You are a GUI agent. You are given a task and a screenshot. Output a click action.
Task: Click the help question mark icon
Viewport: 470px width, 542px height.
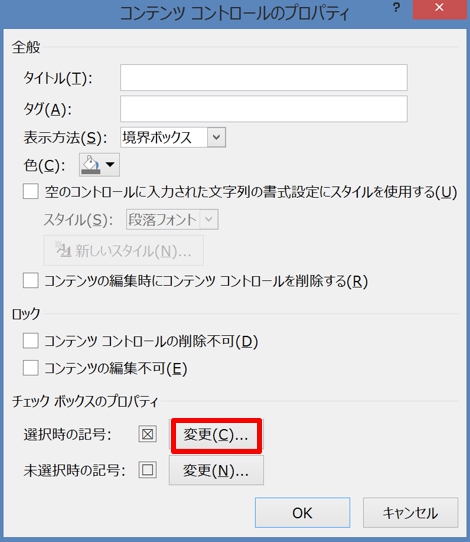[x=396, y=8]
